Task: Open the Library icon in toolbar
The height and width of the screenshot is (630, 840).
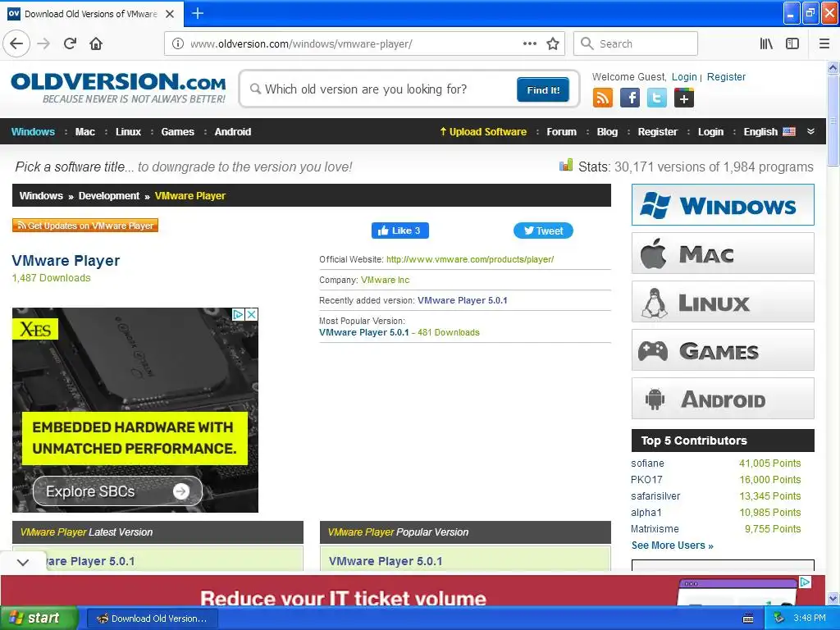Action: (x=766, y=43)
